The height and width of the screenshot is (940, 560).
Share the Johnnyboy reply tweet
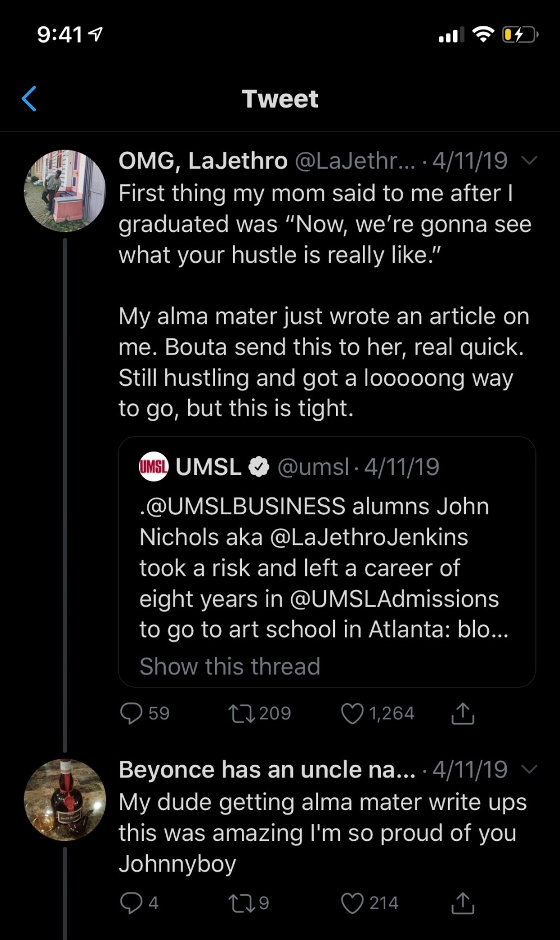click(x=463, y=902)
